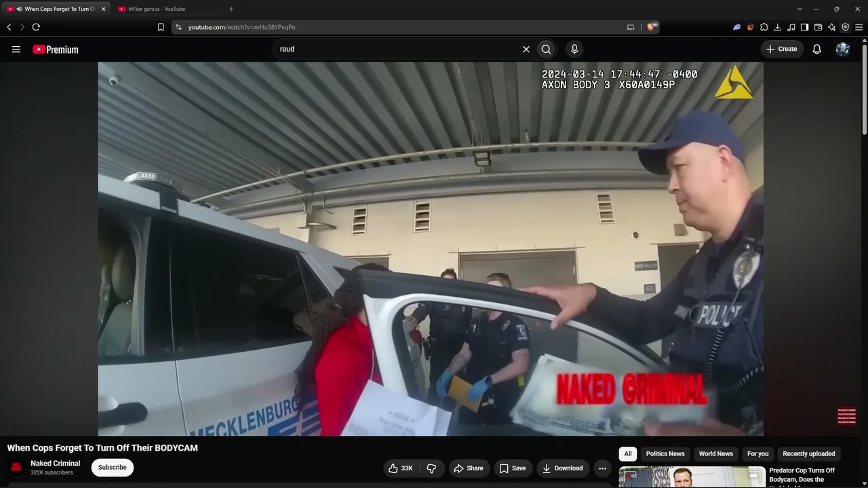The height and width of the screenshot is (488, 868).
Task: Reload the current page
Action: click(x=36, y=27)
